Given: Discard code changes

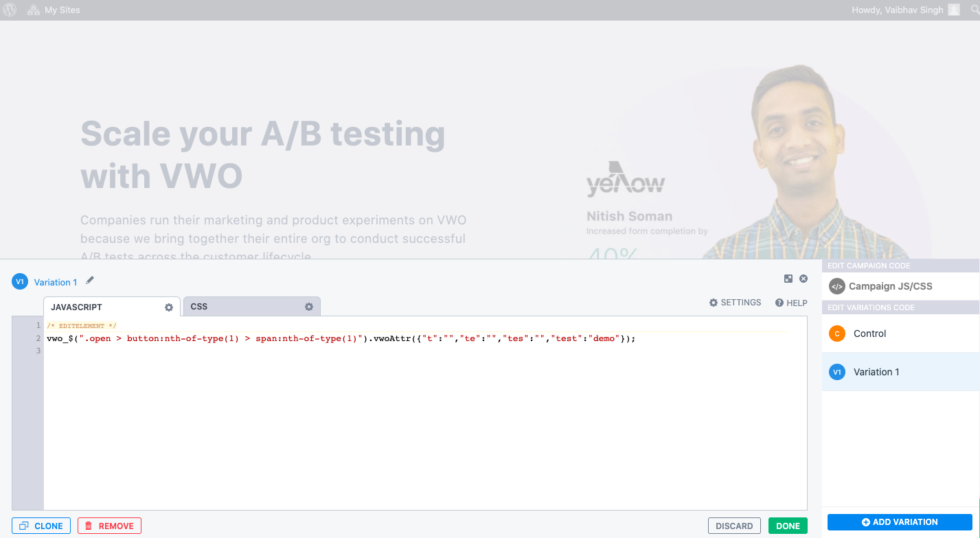Looking at the screenshot, I should click(x=734, y=526).
